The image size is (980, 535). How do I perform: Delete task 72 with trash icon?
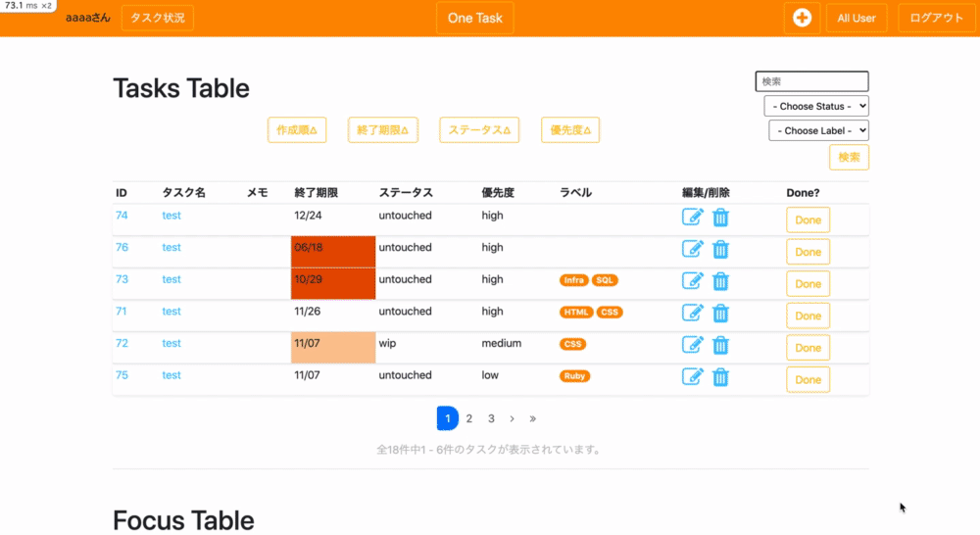720,345
